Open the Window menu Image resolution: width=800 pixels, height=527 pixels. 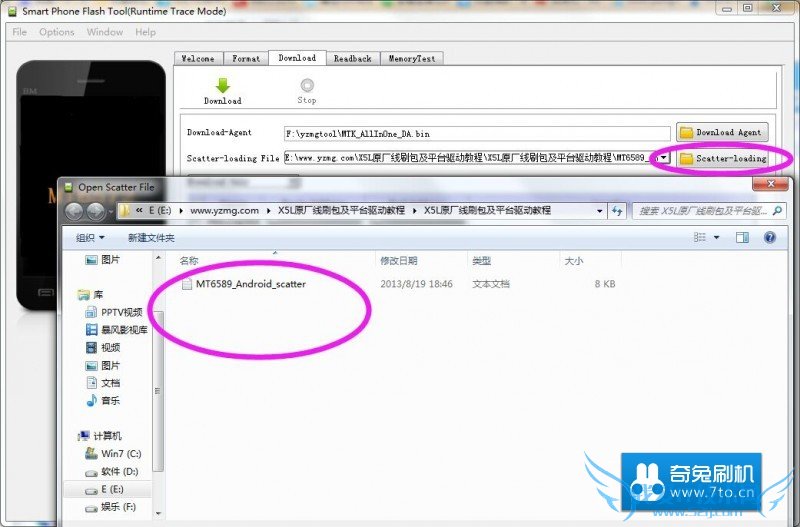tap(105, 32)
